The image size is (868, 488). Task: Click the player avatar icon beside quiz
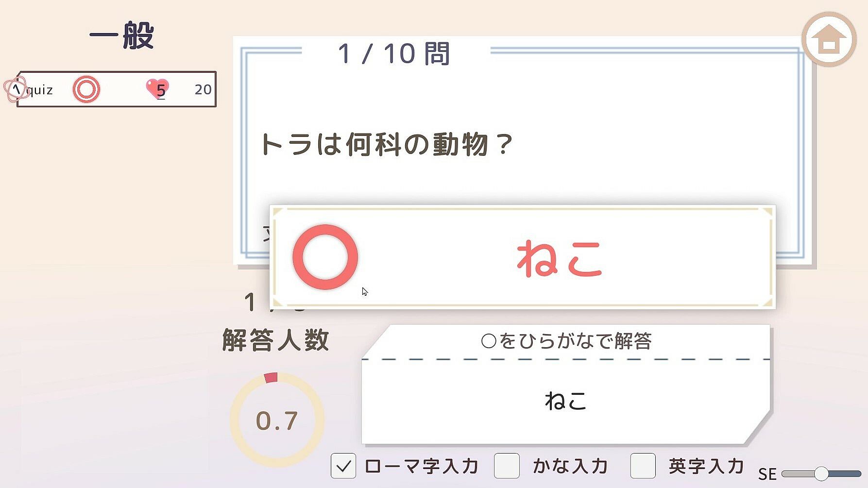click(x=16, y=89)
